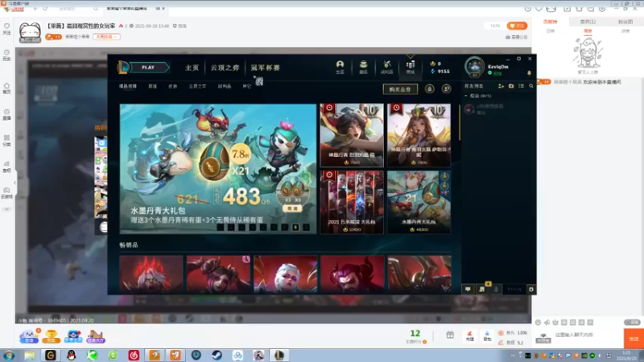Select the 日榜 daily ranking sub-tab
The image size is (644, 362).
(x=551, y=31)
